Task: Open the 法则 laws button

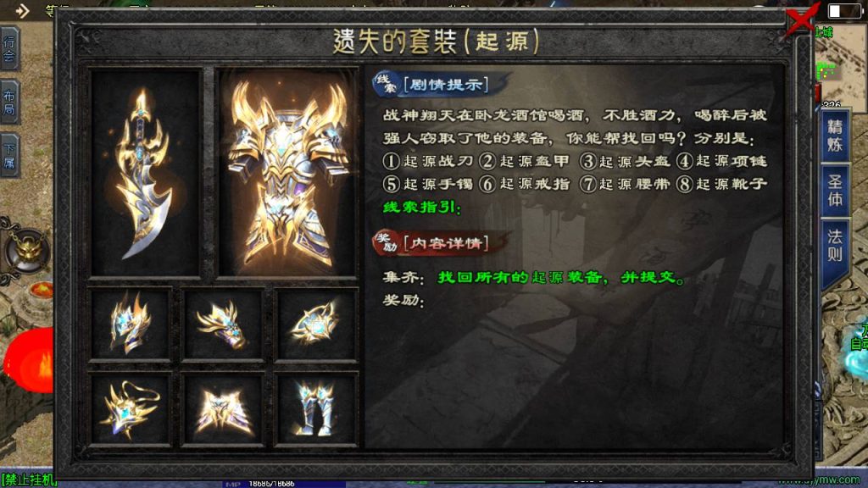Action: [x=834, y=247]
